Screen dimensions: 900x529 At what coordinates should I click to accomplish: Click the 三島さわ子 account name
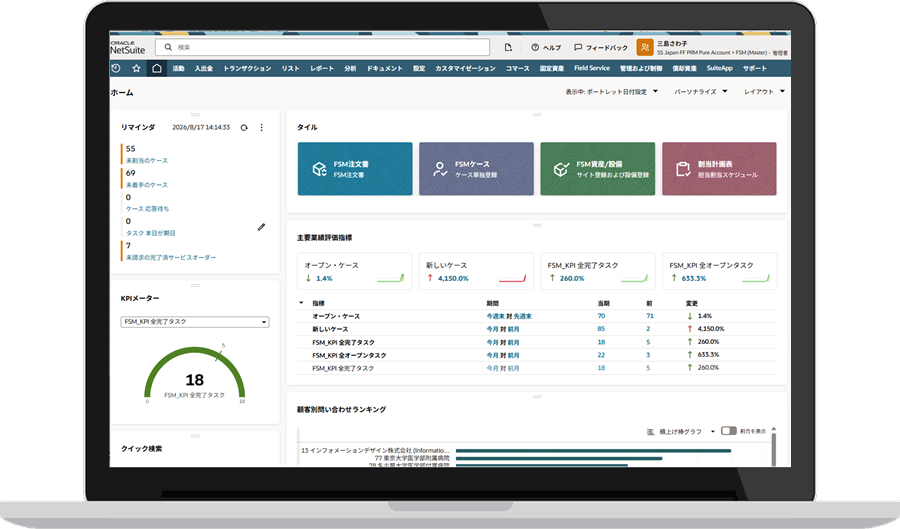(672, 44)
